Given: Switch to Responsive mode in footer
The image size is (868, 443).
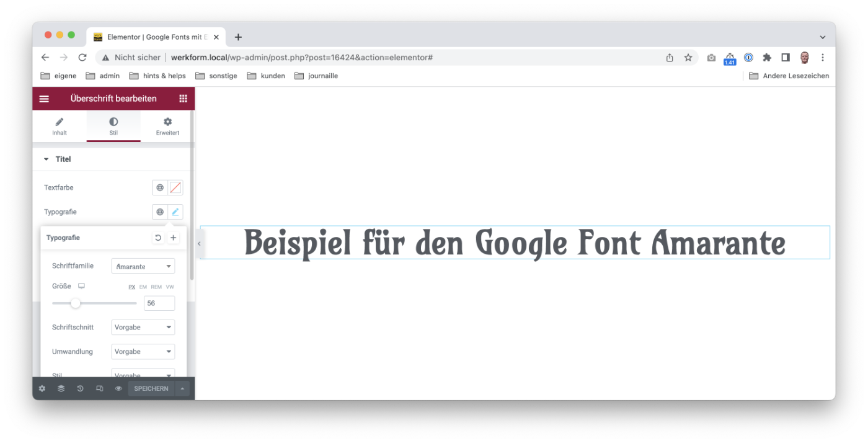Looking at the screenshot, I should coord(99,388).
